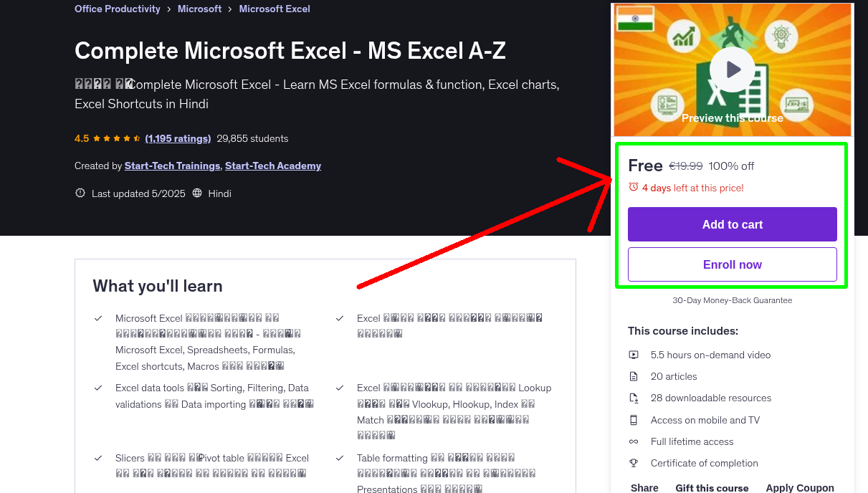Click checkmark beside Slicers Pivot table item
The image size is (868, 493).
98,458
